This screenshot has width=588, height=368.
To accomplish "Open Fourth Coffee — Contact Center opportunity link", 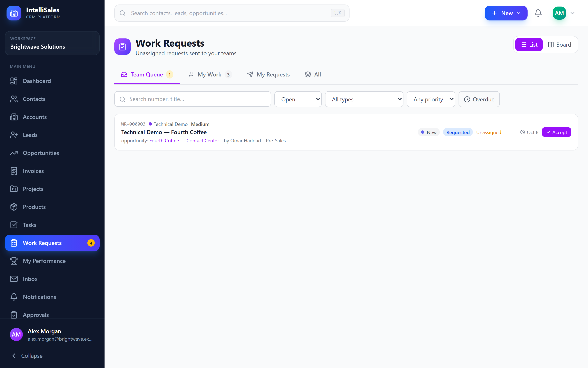I will (x=184, y=141).
